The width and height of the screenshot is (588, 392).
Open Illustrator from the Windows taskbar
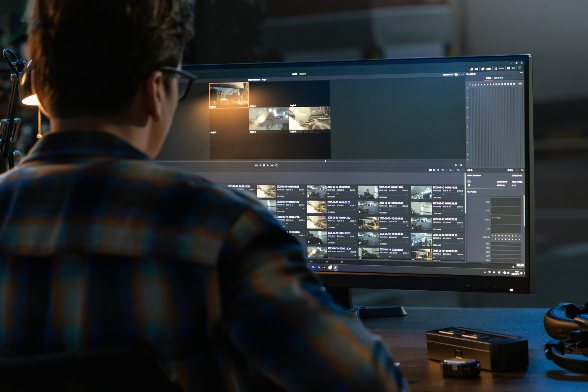pos(324,267)
